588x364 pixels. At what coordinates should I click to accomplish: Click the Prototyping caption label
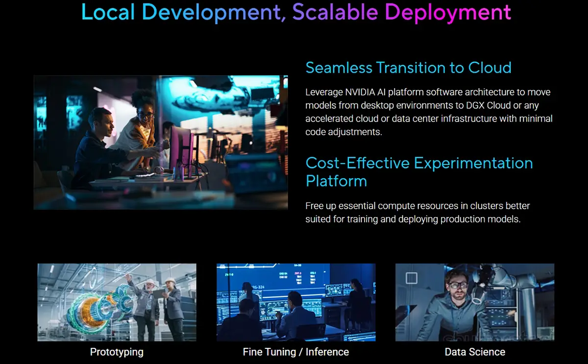[x=117, y=352]
